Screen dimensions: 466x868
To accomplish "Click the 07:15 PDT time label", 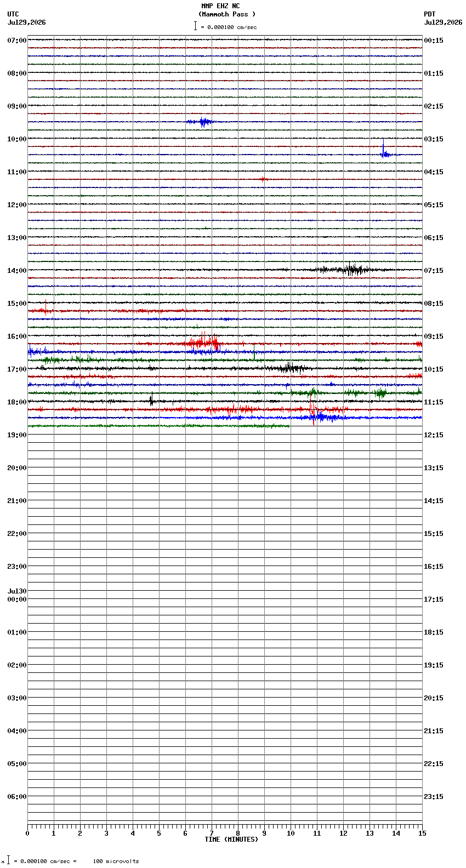I will 434,271.
